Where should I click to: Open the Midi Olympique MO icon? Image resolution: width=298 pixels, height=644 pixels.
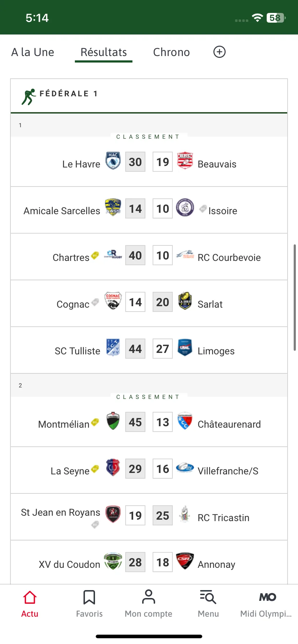[x=267, y=597]
